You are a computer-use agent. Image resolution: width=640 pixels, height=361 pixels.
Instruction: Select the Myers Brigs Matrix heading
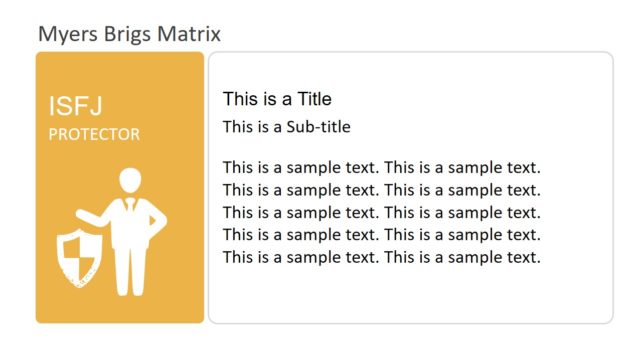pyautogui.click(x=129, y=34)
